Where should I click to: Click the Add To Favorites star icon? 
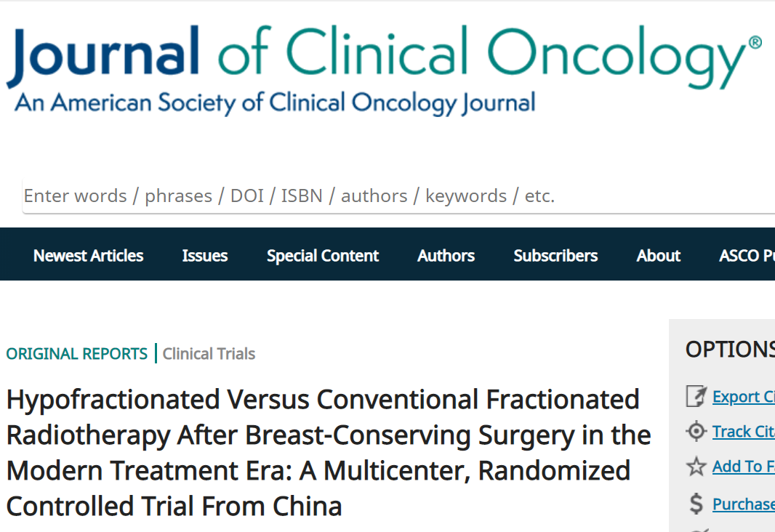point(696,467)
